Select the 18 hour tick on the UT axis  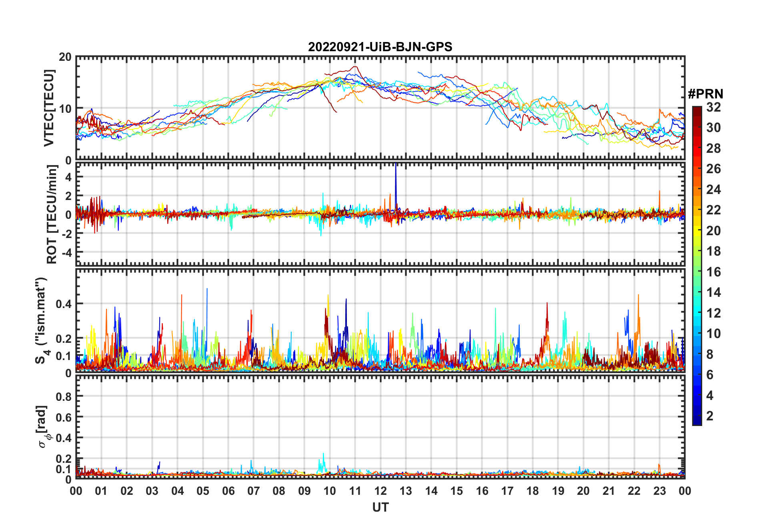(532, 491)
